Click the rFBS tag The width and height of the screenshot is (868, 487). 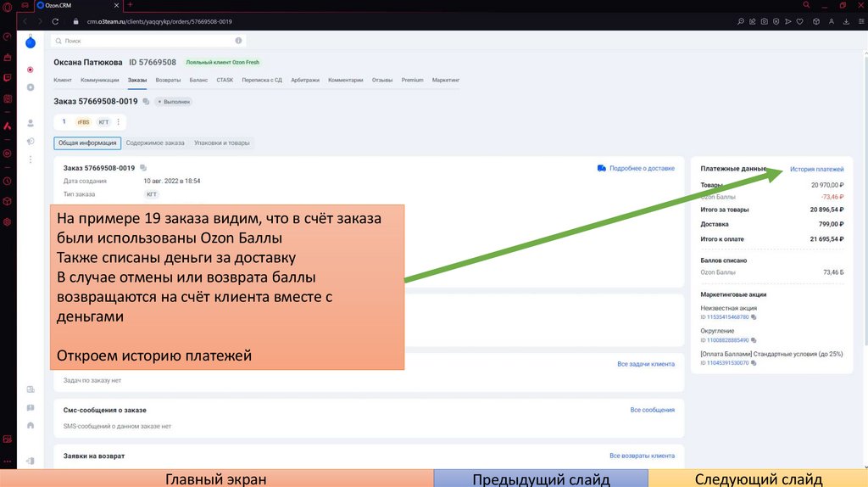[x=83, y=122]
